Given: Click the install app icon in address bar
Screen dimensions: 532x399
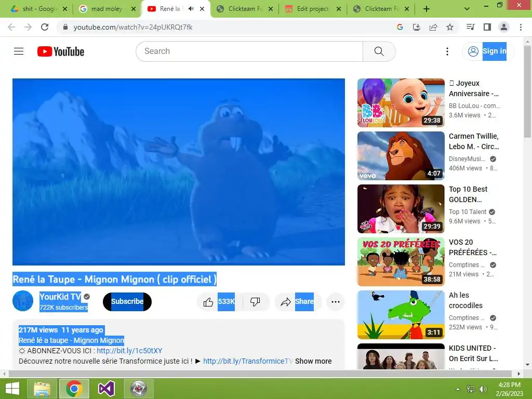Looking at the screenshot, I should 416,27.
